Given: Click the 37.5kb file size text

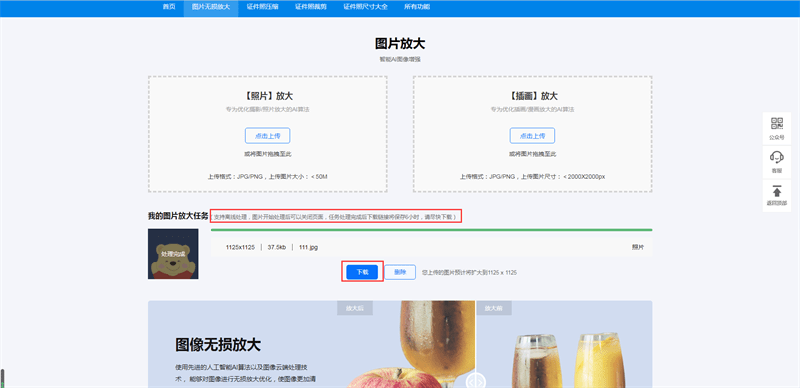Looking at the screenshot, I should (x=277, y=247).
